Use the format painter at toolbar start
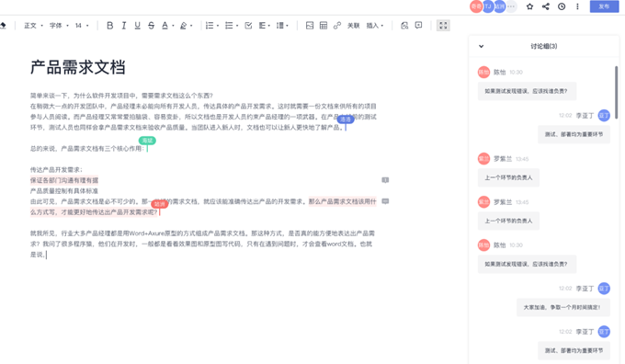625x364 pixels. 3,26
